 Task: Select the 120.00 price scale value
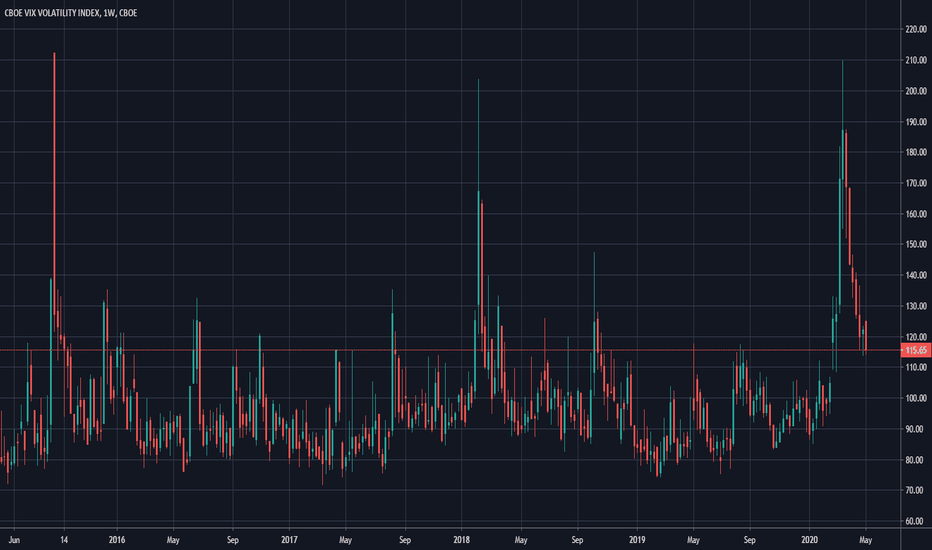coord(916,337)
